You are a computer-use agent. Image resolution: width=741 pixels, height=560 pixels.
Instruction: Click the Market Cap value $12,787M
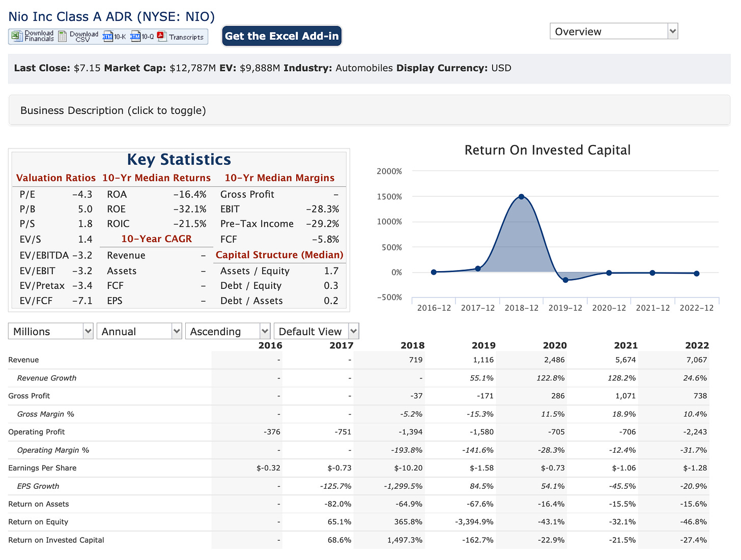click(193, 68)
